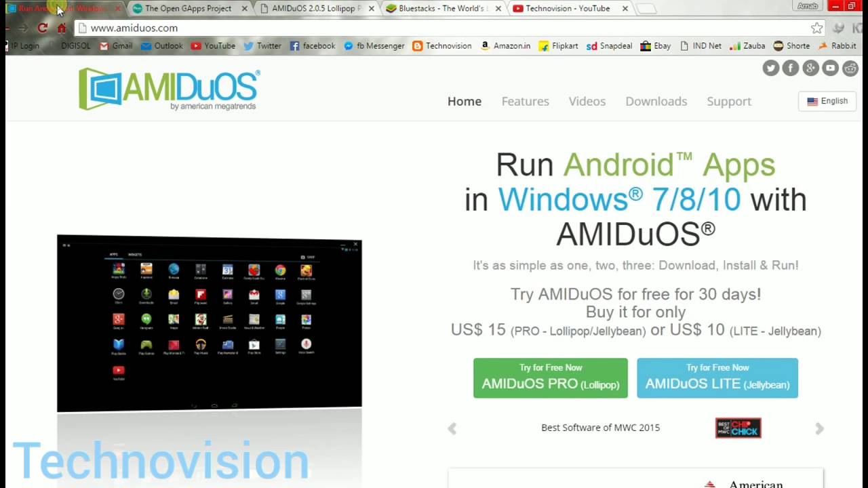This screenshot has width=868, height=488.
Task: Open the Amazon.in bookmark
Action: [x=505, y=45]
